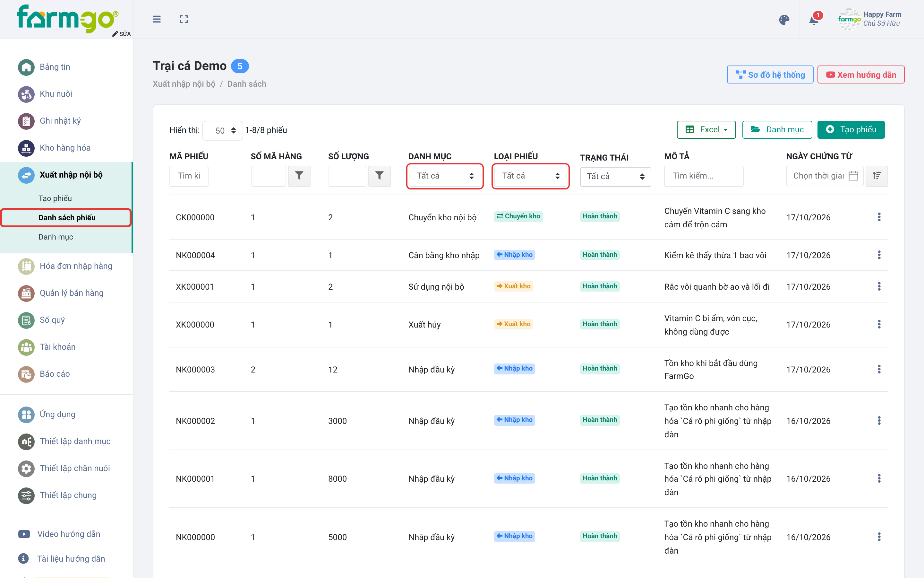Click Xem hướng dẫn video button

(860, 74)
